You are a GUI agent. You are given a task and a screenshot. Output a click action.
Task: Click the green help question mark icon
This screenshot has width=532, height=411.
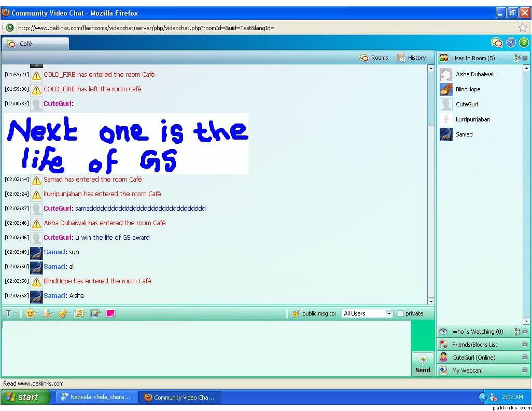(523, 43)
